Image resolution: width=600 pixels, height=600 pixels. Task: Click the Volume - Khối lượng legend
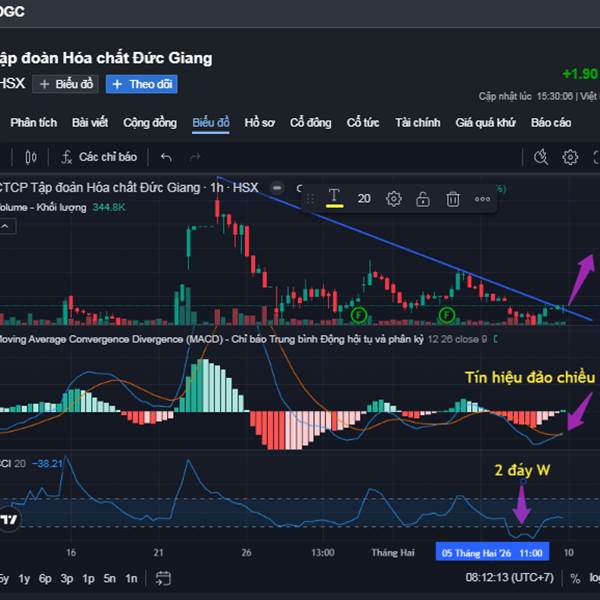pyautogui.click(x=43, y=207)
